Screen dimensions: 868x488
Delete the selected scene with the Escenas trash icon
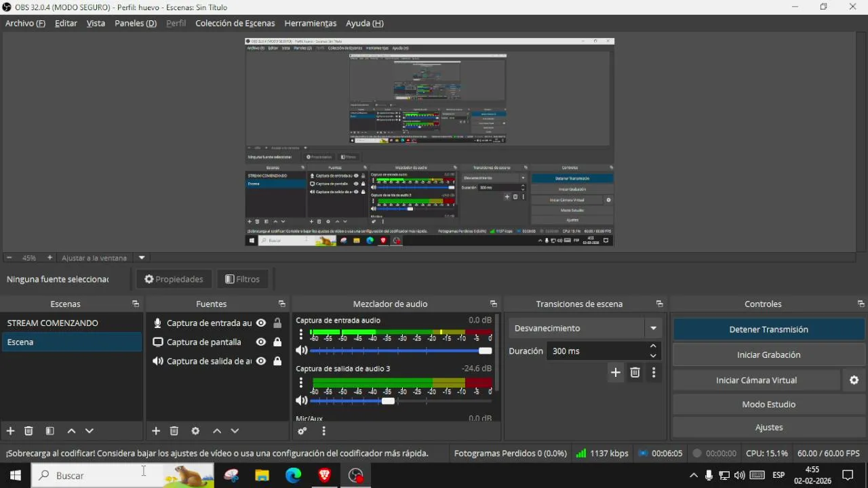point(28,431)
